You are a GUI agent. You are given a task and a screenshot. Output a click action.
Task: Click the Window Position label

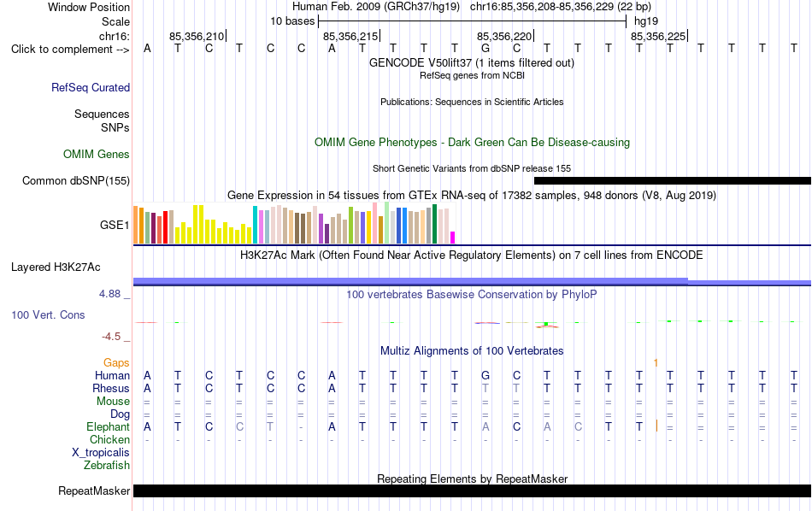coord(89,7)
